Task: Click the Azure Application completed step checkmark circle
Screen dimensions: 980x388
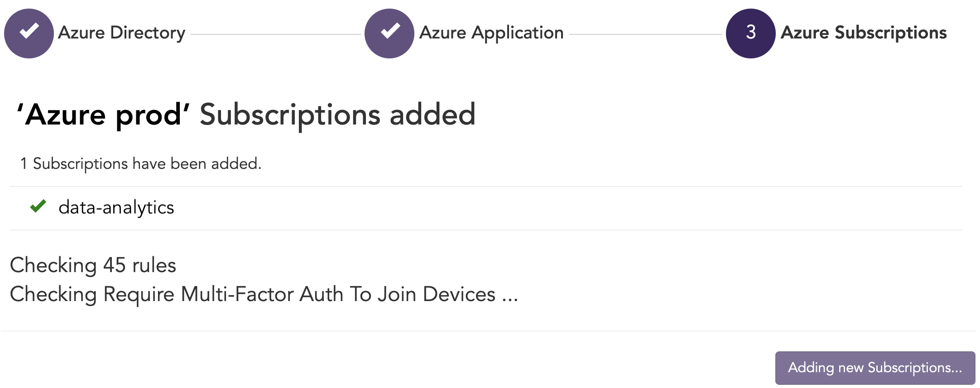Action: 389,34
